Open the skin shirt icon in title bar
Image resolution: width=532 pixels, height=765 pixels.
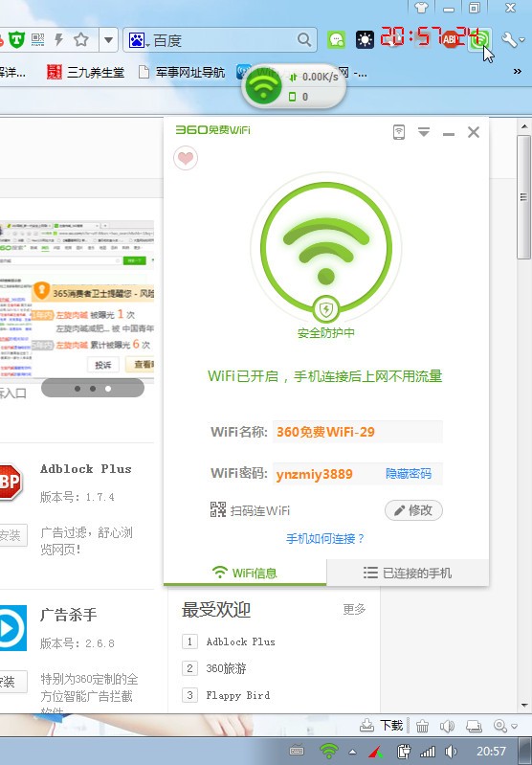click(421, 8)
